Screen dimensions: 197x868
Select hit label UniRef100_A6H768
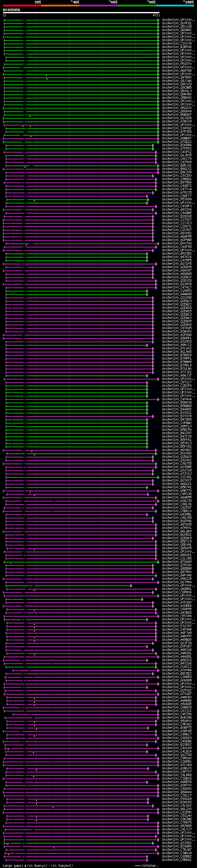click(177, 71)
